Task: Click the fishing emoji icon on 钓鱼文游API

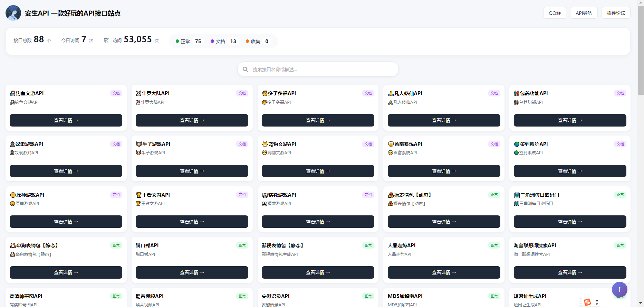Action: point(13,93)
